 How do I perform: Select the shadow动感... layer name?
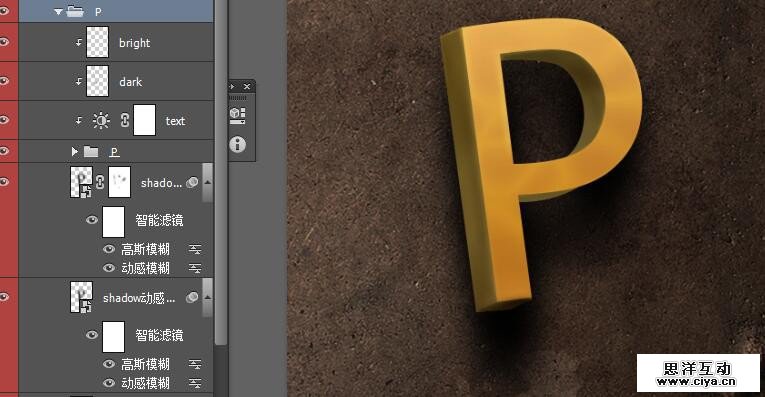click(139, 298)
